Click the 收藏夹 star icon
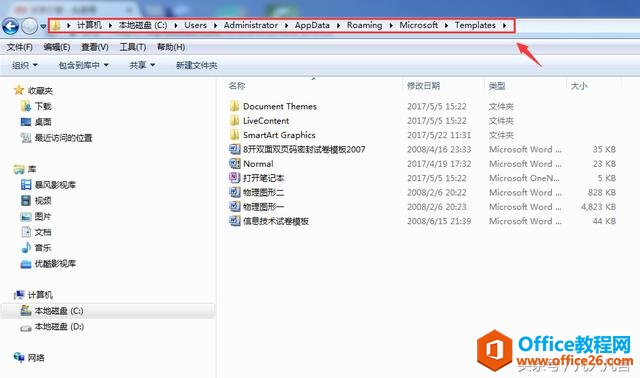Image resolution: width=640 pixels, height=378 pixels. click(19, 90)
